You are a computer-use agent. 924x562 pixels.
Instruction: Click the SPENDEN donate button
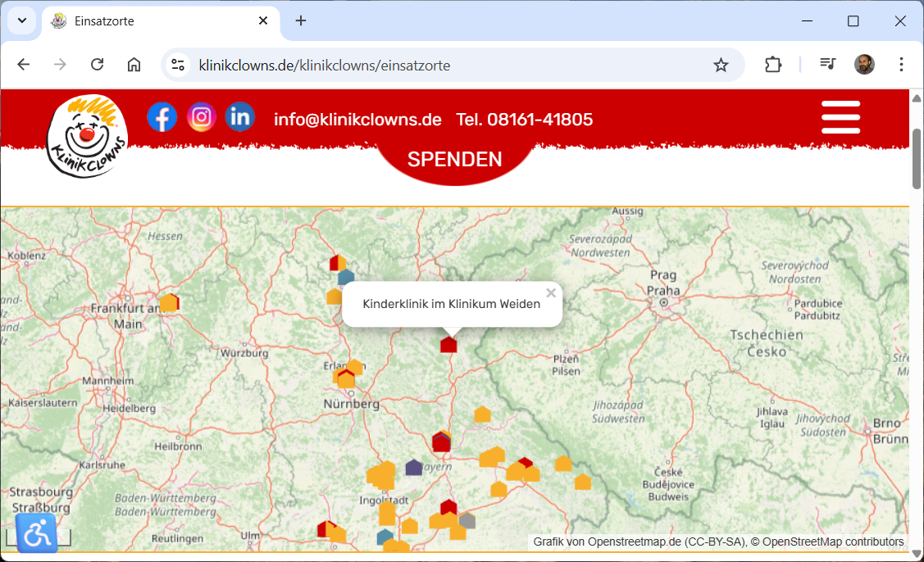click(454, 159)
